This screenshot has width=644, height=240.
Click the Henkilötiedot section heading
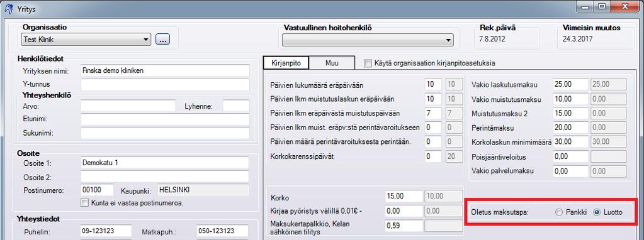click(41, 59)
